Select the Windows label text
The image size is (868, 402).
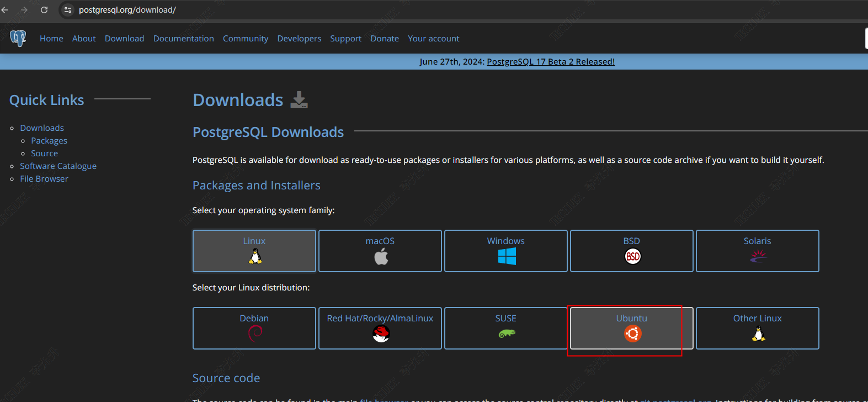506,241
